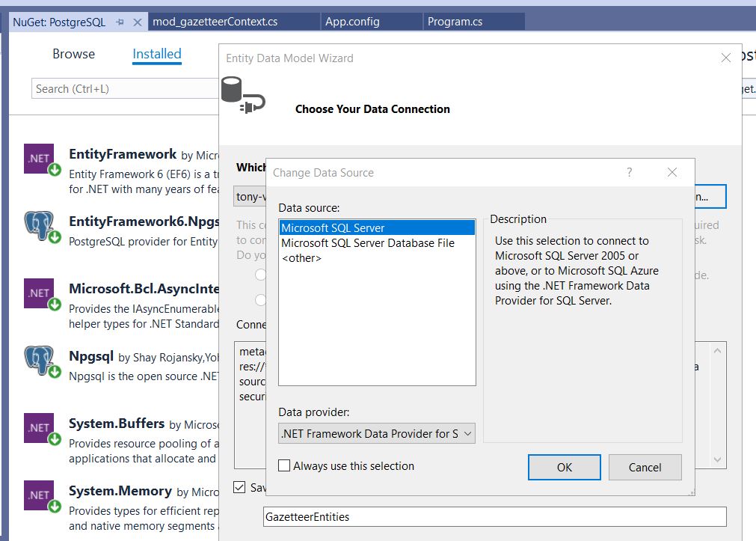Click the Microsoft.Bcl.AsyncInterfaces .NET icon
Viewport: 756px width, 541px height.
coord(39,293)
